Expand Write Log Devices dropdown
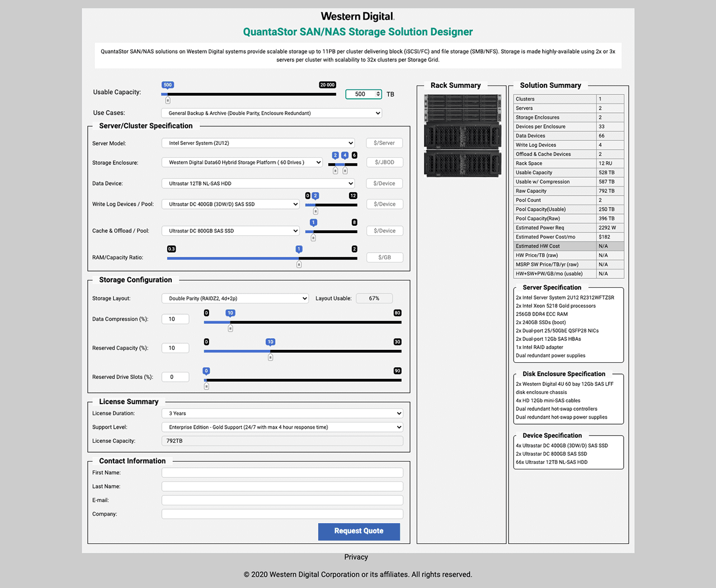The height and width of the screenshot is (588, 716). point(231,204)
